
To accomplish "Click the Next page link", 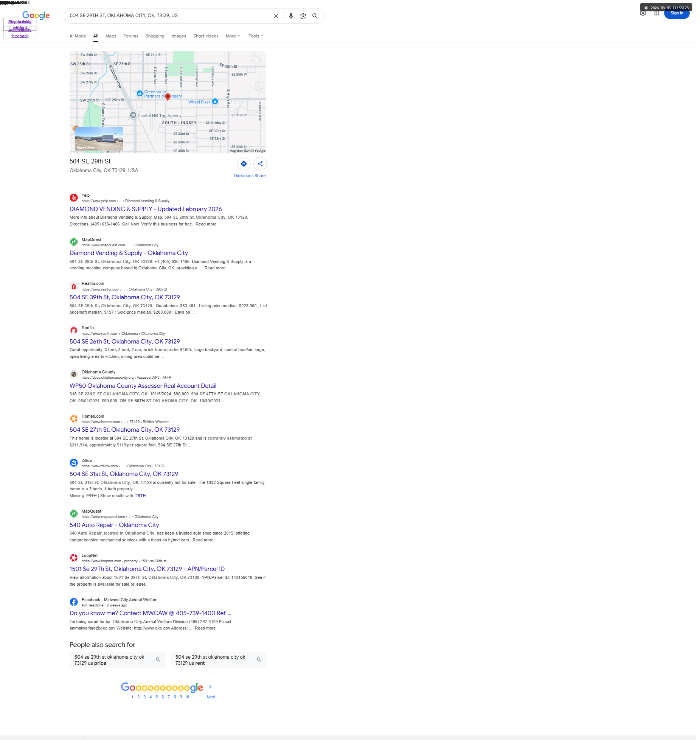I will (211, 697).
